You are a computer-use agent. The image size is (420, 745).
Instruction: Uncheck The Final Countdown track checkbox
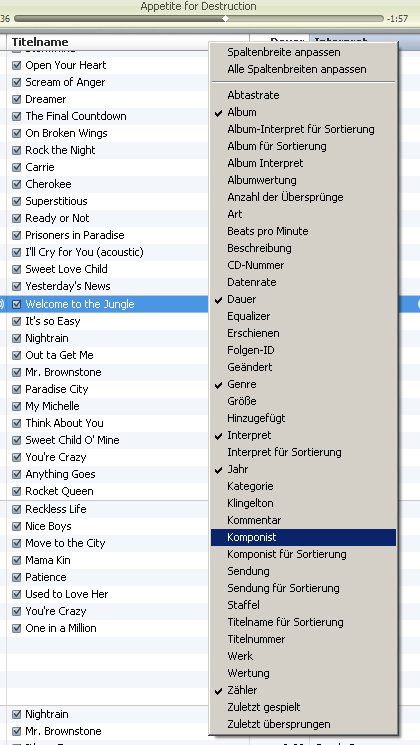tap(17, 116)
